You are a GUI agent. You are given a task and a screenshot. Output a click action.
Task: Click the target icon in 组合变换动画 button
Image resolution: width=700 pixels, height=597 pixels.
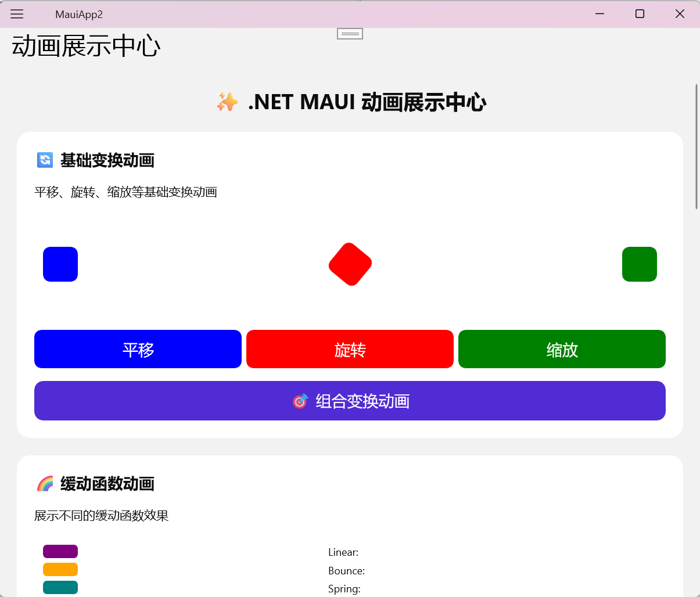(300, 401)
